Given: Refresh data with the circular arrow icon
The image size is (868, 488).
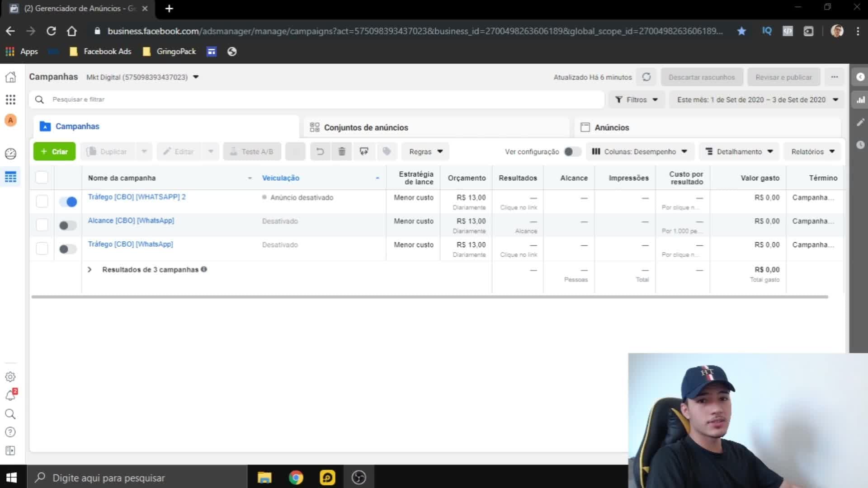Looking at the screenshot, I should [x=646, y=77].
